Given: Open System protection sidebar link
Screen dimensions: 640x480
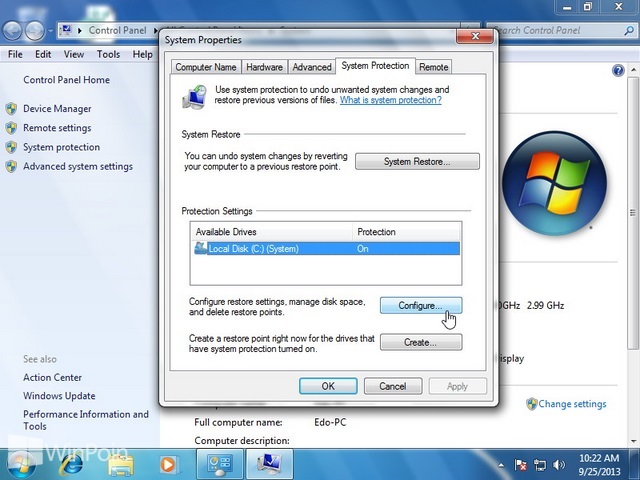Looking at the screenshot, I should 62,147.
